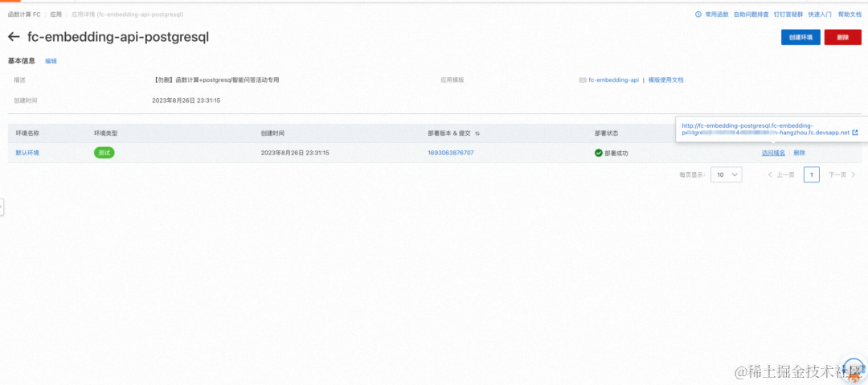Click the table 创建时间 column header
The image size is (868, 385).
tap(273, 134)
